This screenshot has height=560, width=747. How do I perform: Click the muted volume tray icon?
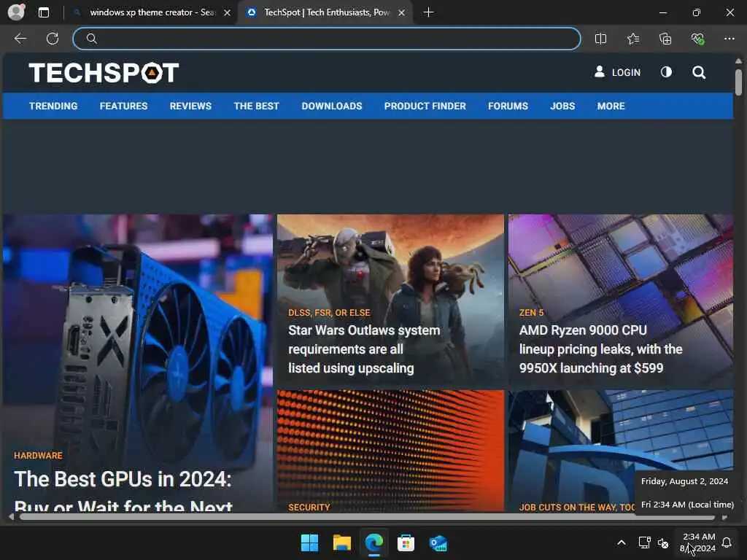coord(662,542)
